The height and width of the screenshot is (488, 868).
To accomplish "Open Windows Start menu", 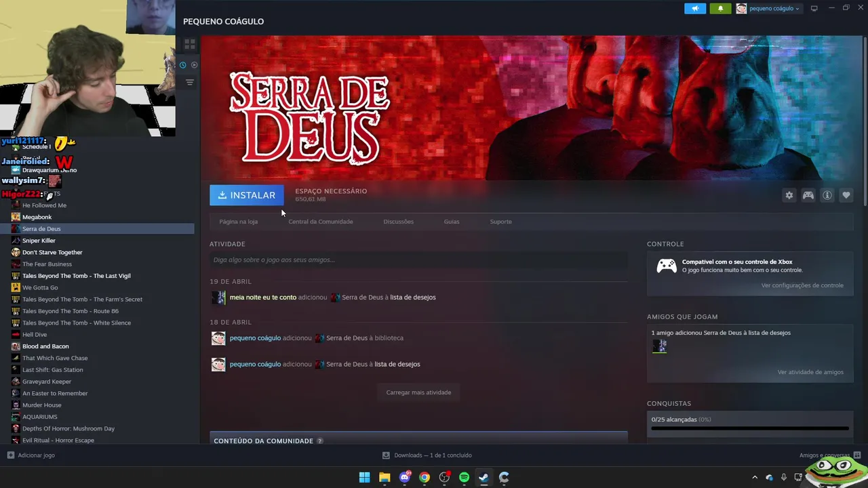I will pyautogui.click(x=364, y=477).
